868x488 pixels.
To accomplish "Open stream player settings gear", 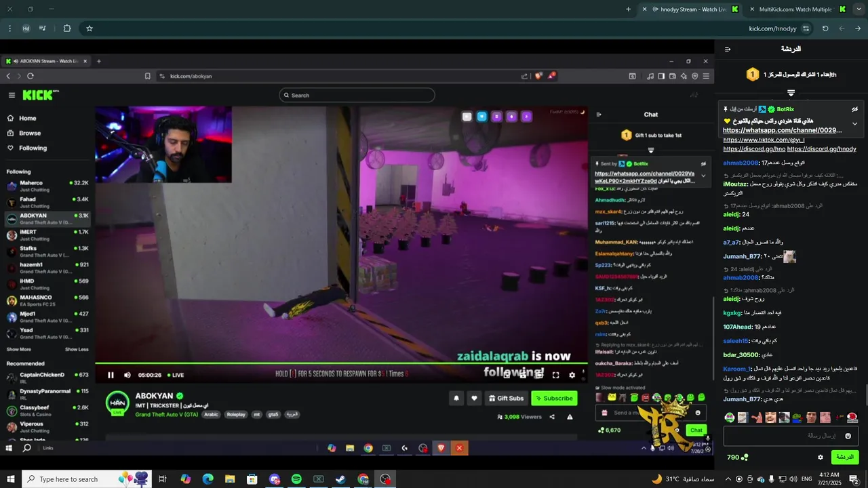I will coord(572,375).
